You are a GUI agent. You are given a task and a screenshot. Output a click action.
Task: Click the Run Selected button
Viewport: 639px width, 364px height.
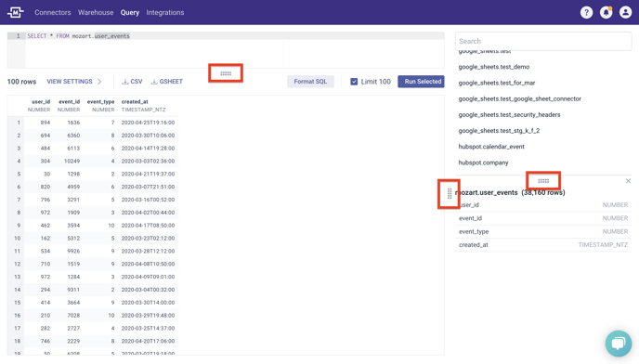(x=421, y=82)
